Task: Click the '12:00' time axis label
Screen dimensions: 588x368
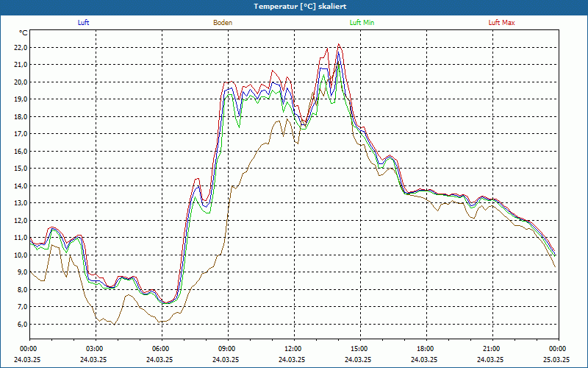Action: [x=293, y=349]
